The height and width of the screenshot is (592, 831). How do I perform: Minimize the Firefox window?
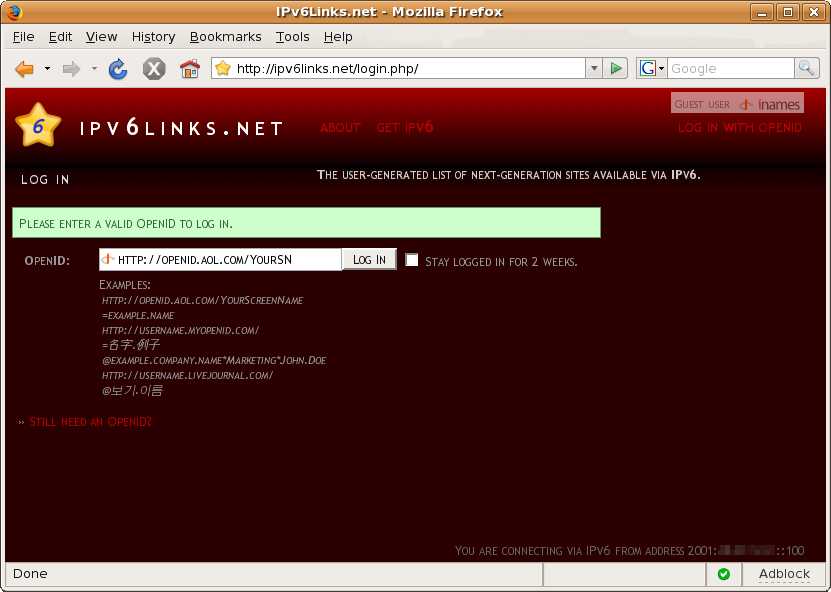tap(762, 12)
